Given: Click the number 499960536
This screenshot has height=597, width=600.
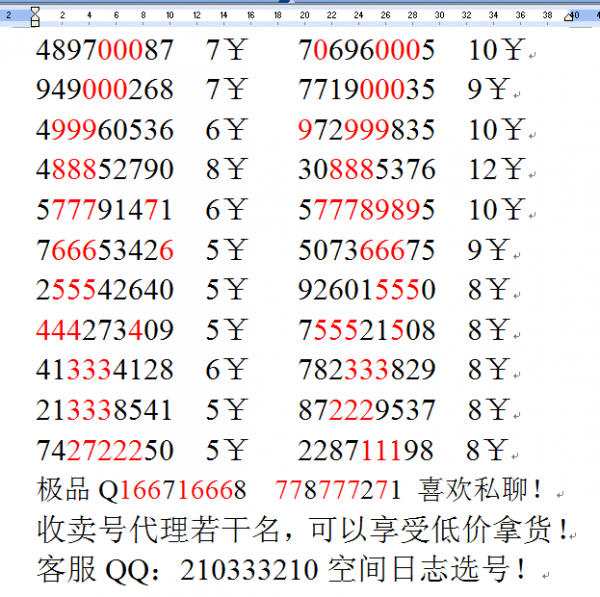Looking at the screenshot, I should pyautogui.click(x=104, y=130).
